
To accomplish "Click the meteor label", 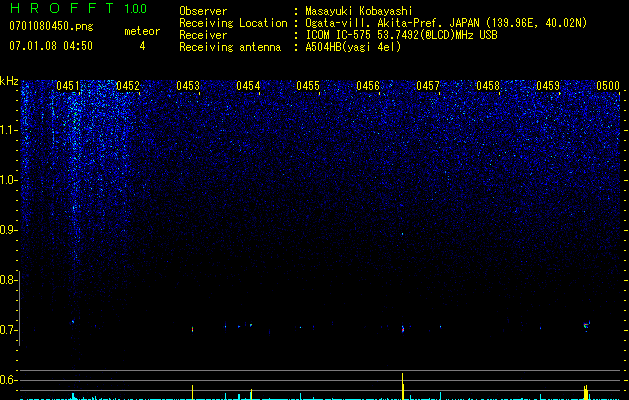I will [142, 31].
